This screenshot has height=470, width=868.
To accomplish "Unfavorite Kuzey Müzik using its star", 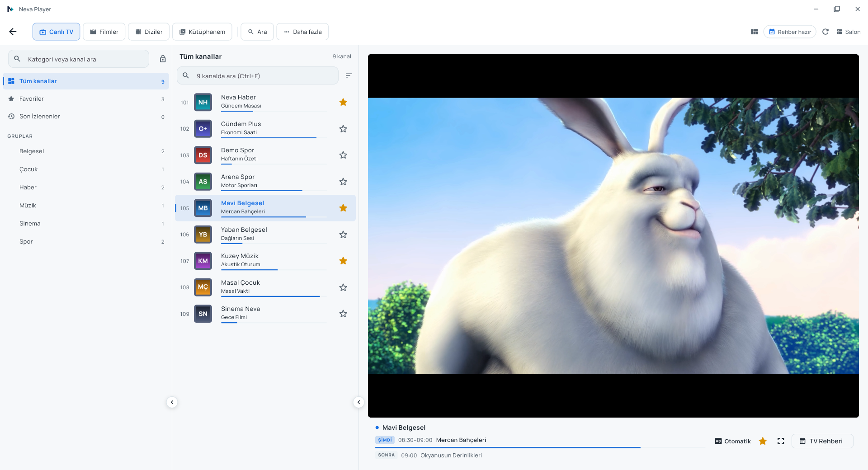I will (343, 261).
